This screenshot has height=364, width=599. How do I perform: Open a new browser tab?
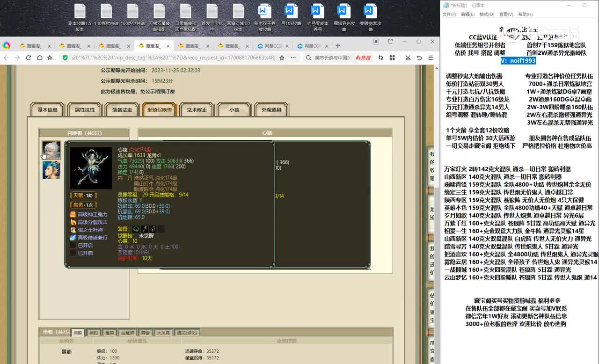[x=338, y=46]
